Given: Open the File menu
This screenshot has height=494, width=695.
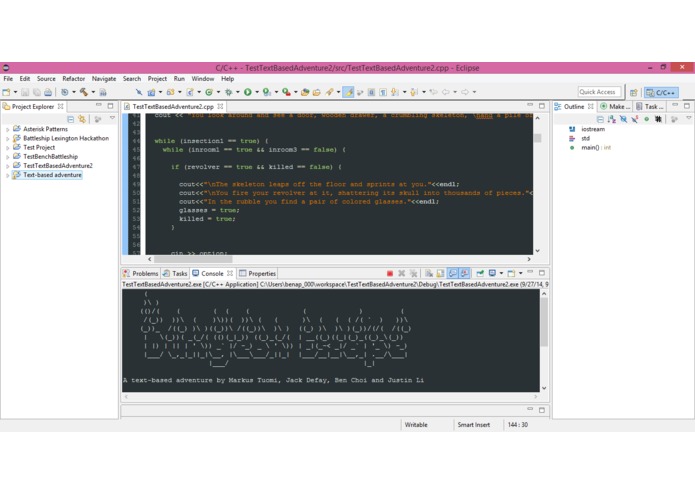Looking at the screenshot, I should pos(8,78).
